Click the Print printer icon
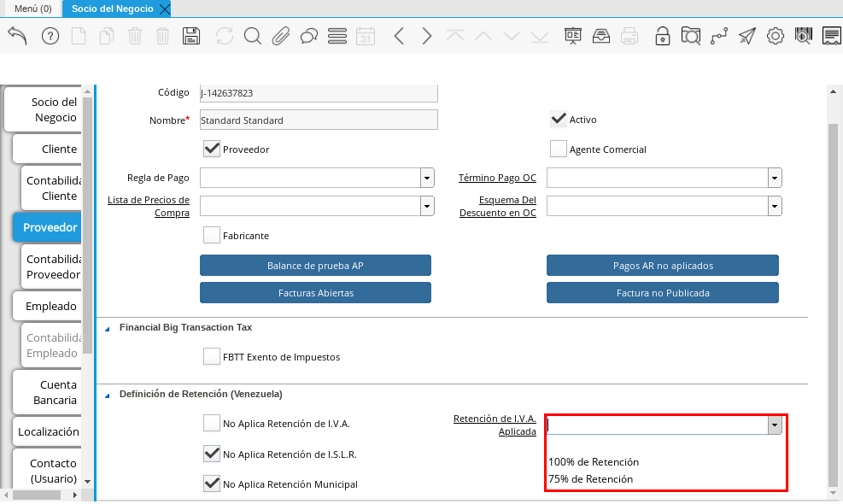The image size is (843, 504). [x=629, y=36]
